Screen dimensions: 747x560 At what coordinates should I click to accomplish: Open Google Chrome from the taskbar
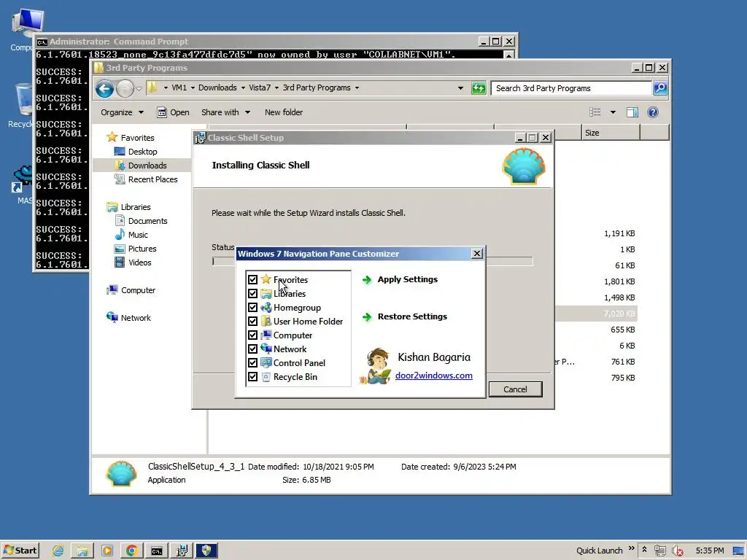tap(132, 551)
